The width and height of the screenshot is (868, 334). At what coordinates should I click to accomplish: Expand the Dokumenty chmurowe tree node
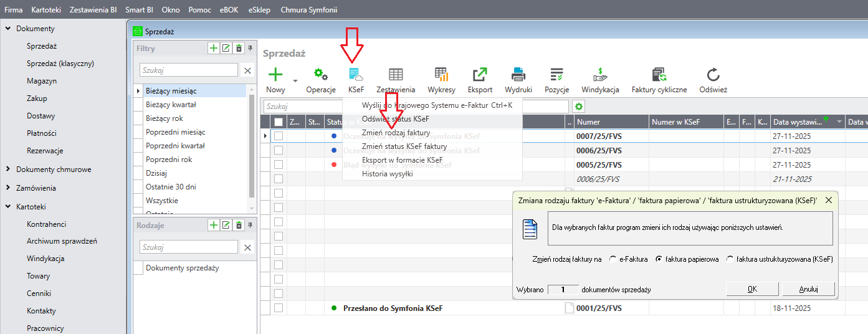pyautogui.click(x=7, y=169)
